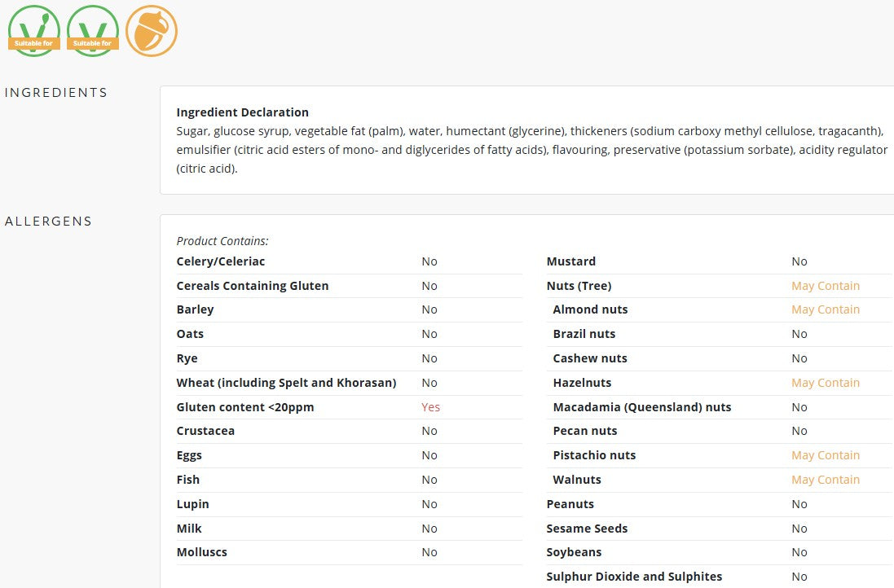
Task: Select the Cereals Containing Gluten row label
Action: [253, 286]
